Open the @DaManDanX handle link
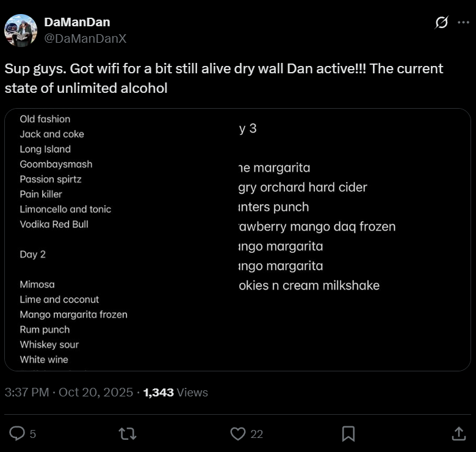The width and height of the screenshot is (476, 452). tap(85, 38)
